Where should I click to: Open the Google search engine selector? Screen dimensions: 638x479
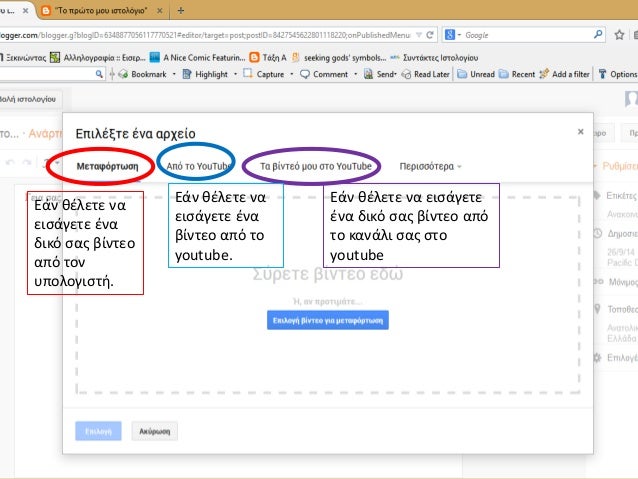tap(452, 35)
